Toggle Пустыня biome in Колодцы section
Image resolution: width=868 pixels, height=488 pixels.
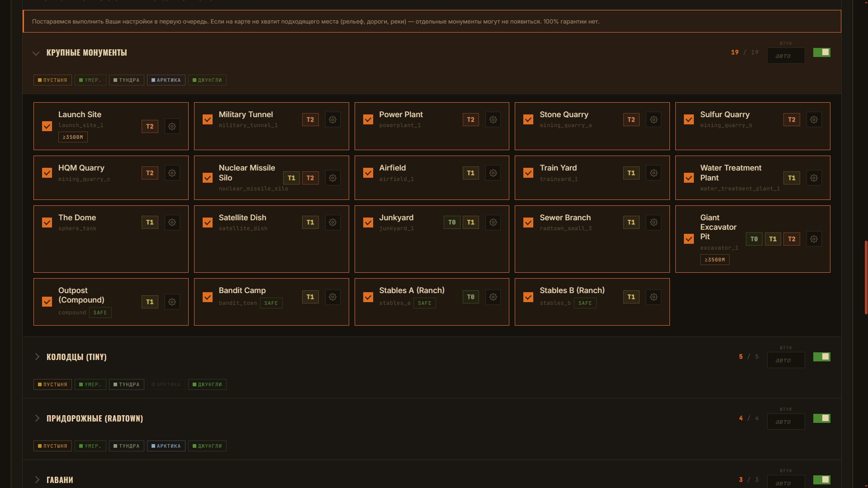pyautogui.click(x=52, y=384)
